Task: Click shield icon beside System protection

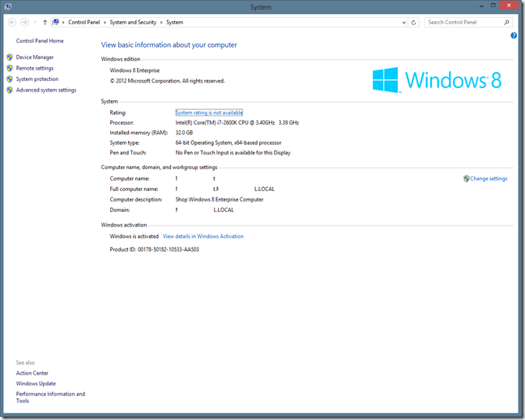Action: (10, 79)
